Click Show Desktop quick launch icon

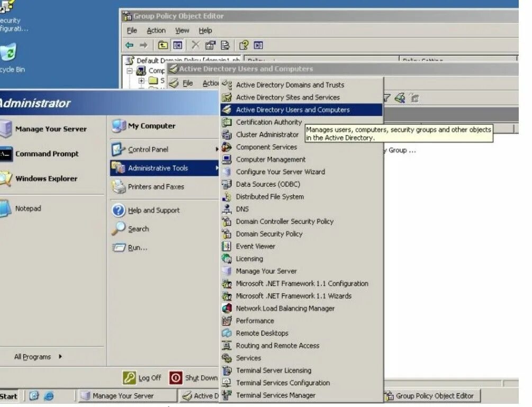(x=34, y=396)
